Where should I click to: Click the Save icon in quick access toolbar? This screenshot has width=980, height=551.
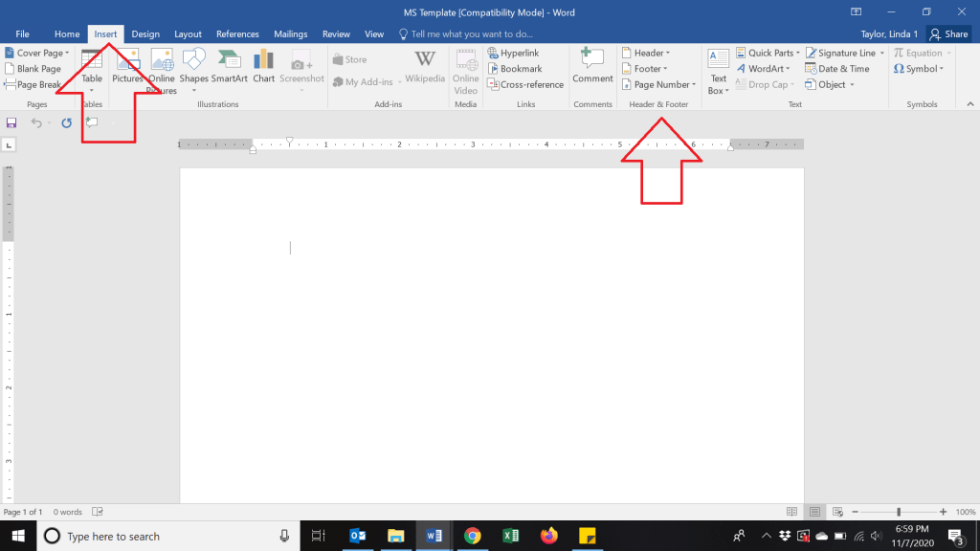pos(11,122)
